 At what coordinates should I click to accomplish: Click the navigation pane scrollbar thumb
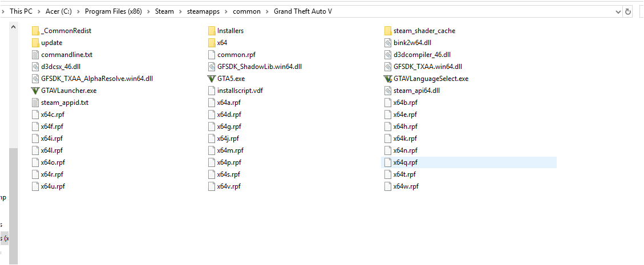click(x=14, y=206)
